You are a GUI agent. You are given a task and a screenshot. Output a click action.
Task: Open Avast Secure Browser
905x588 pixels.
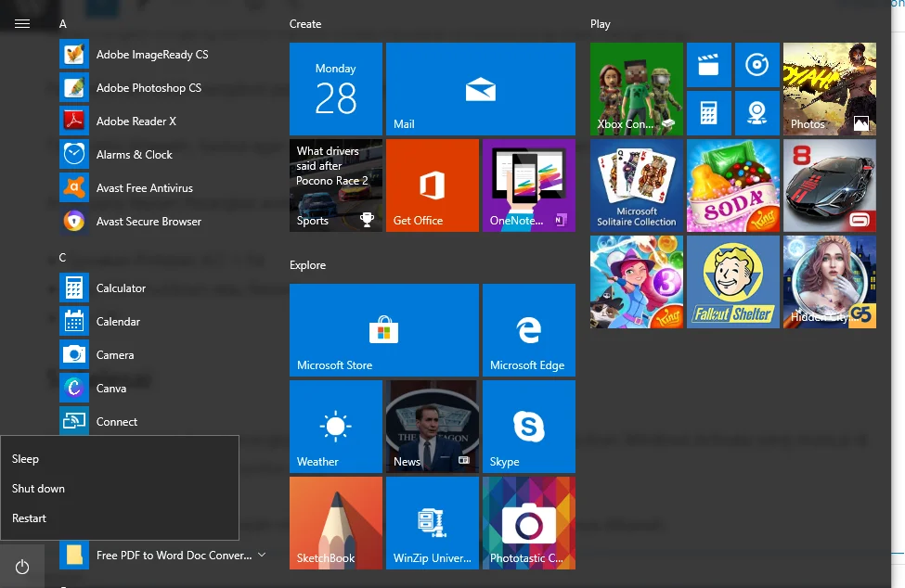[x=162, y=222]
